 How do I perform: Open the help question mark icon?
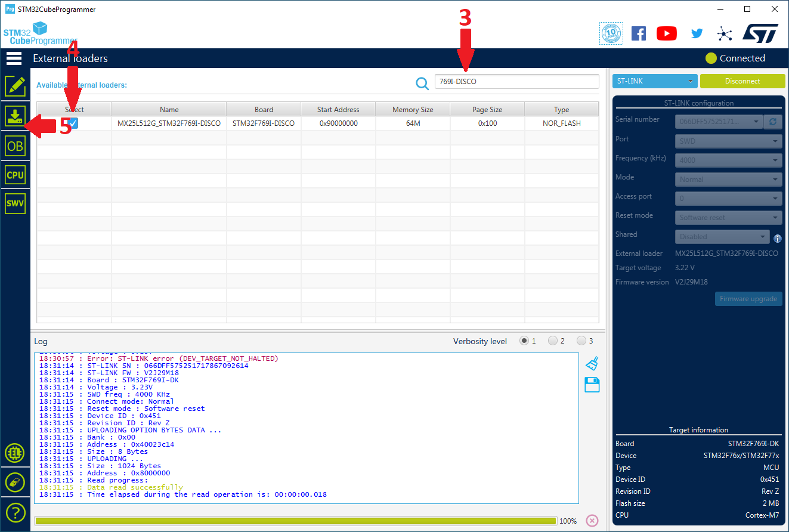click(15, 512)
